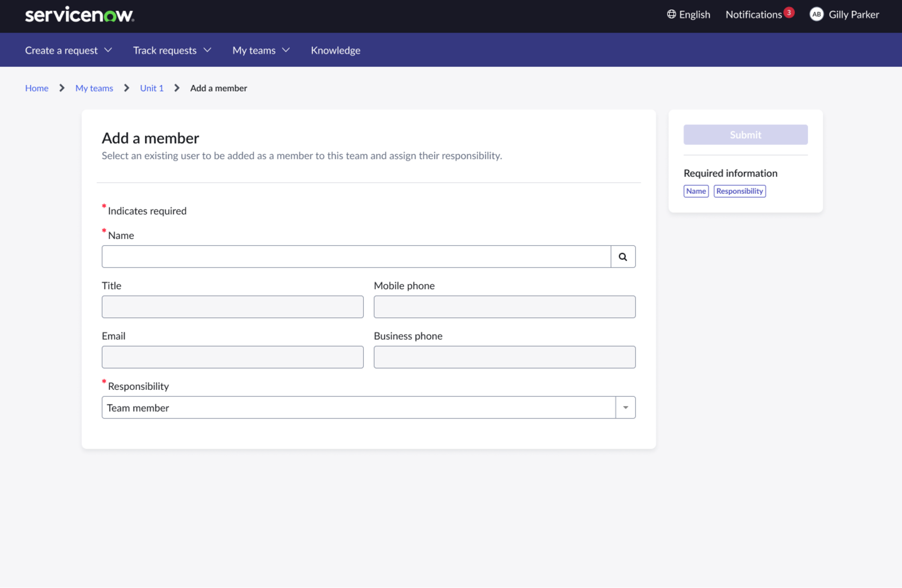This screenshot has width=902, height=588.
Task: Click the globe language icon
Action: [671, 15]
